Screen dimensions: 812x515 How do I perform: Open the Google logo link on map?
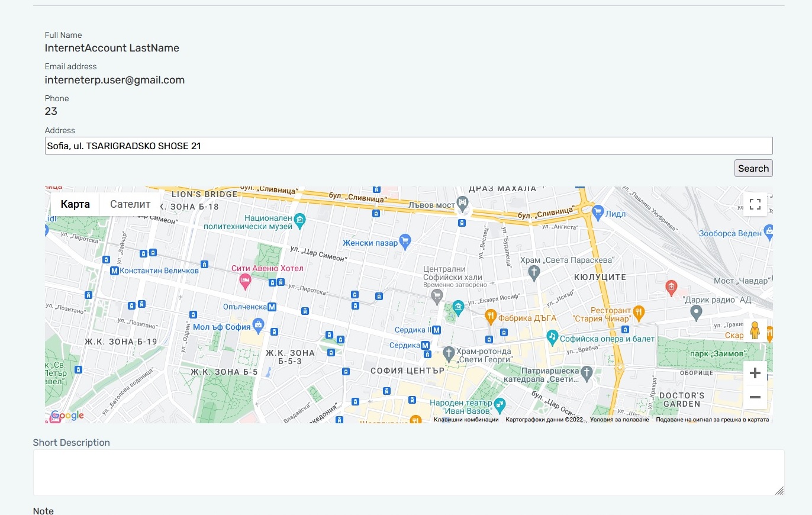pyautogui.click(x=67, y=416)
